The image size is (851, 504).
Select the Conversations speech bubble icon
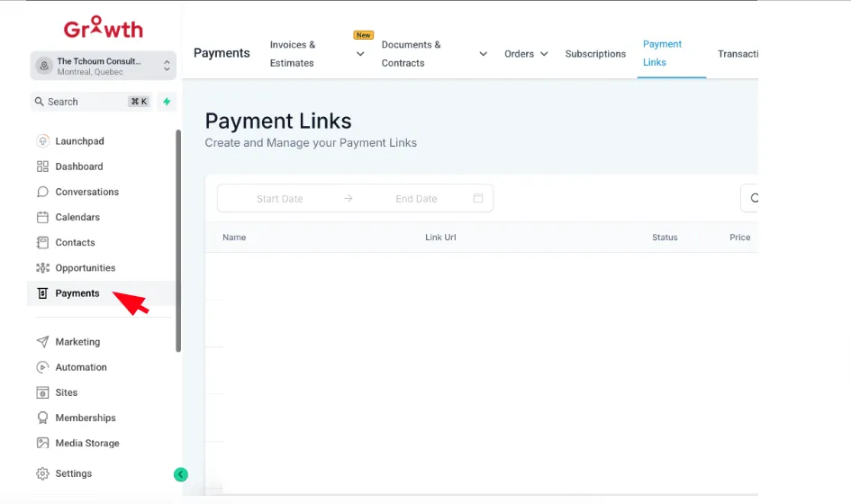pos(42,192)
